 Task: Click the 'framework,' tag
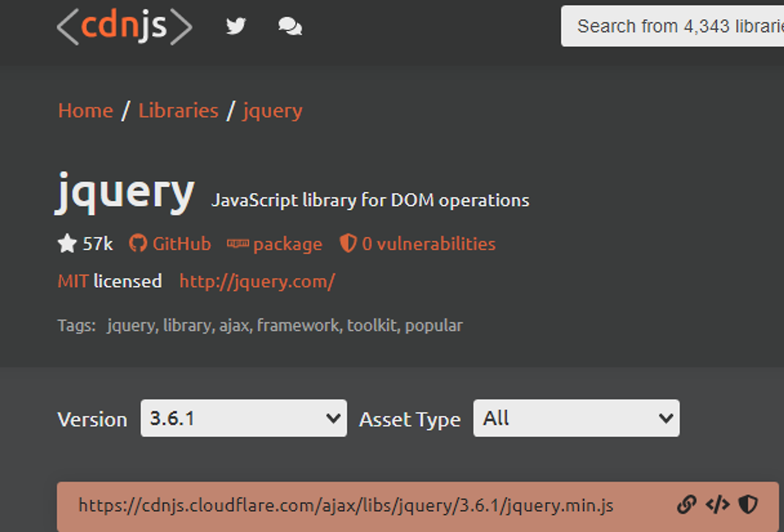300,325
